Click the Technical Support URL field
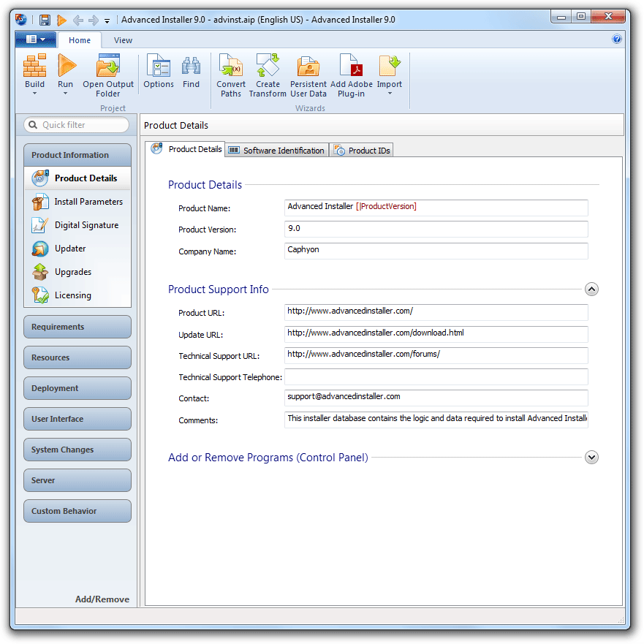 pos(436,356)
